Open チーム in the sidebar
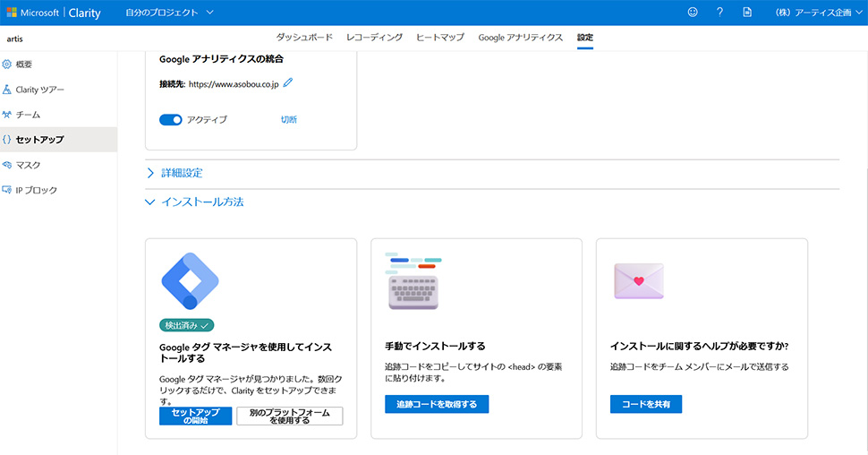This screenshot has height=455, width=868. pyautogui.click(x=59, y=115)
